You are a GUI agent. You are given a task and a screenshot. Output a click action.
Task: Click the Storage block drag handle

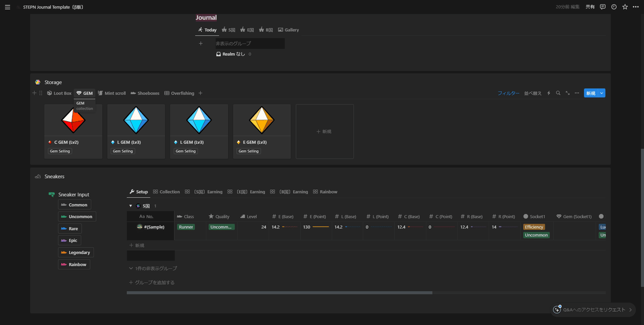(41, 93)
